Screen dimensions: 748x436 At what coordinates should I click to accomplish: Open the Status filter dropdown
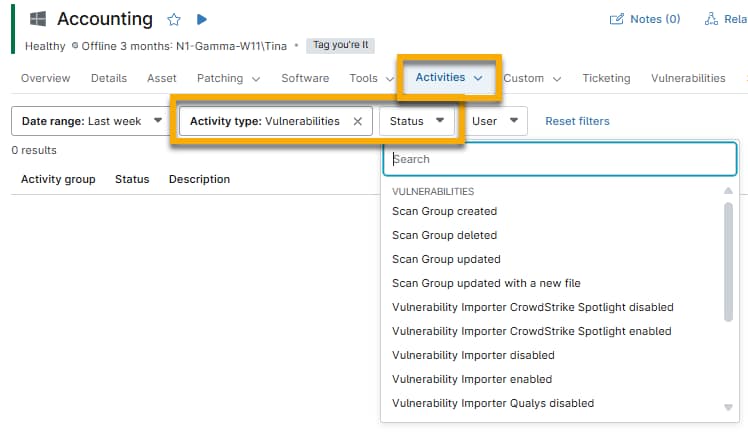[x=417, y=121]
